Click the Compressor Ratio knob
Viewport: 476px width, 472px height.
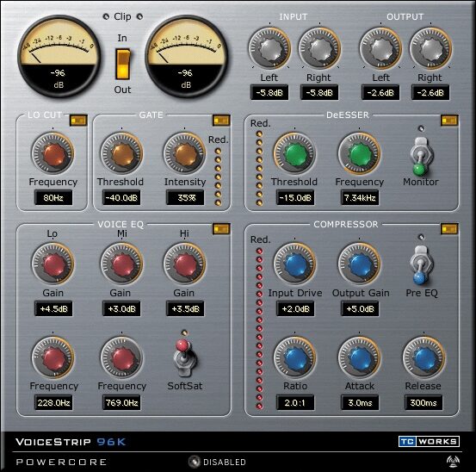[294, 357]
